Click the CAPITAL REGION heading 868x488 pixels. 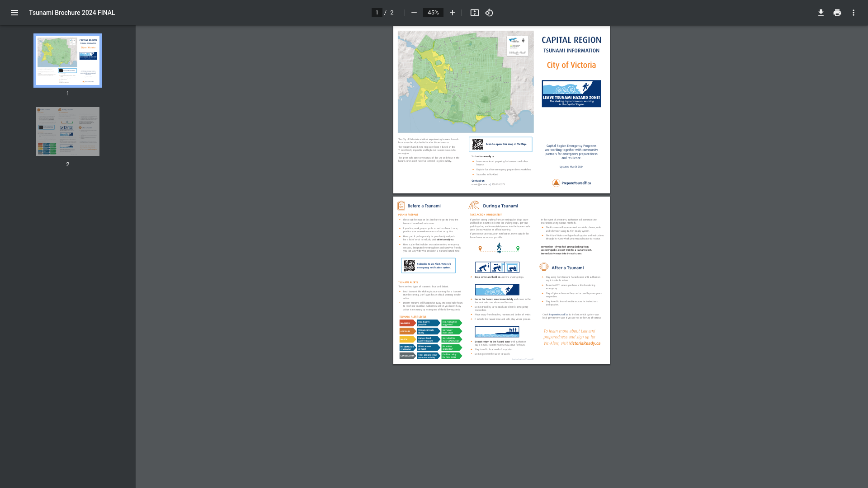(571, 40)
